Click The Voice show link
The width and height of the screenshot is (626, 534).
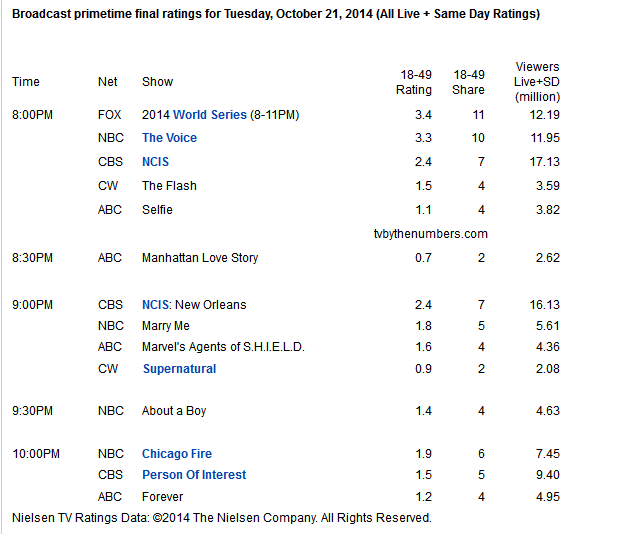pos(169,138)
